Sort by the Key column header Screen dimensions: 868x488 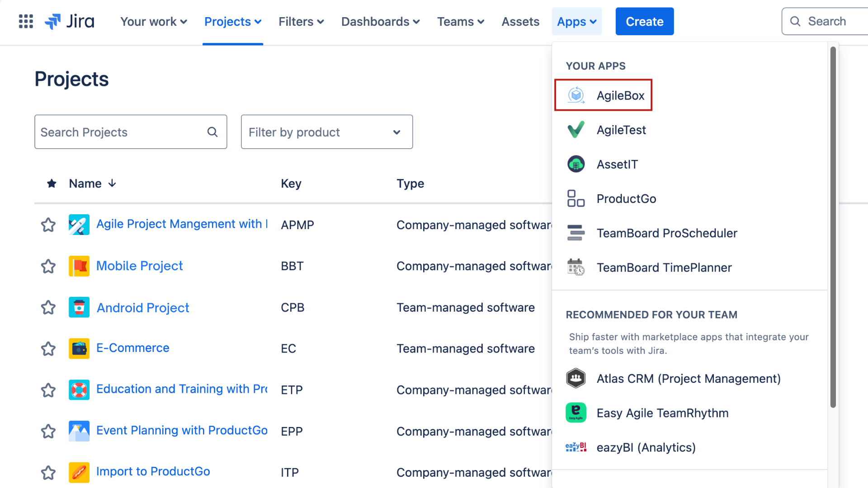(291, 183)
